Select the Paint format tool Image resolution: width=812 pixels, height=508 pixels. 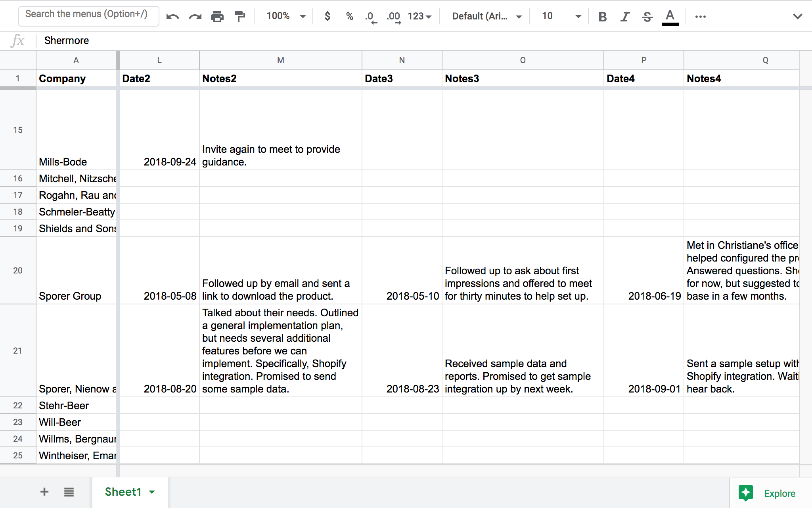tap(239, 16)
